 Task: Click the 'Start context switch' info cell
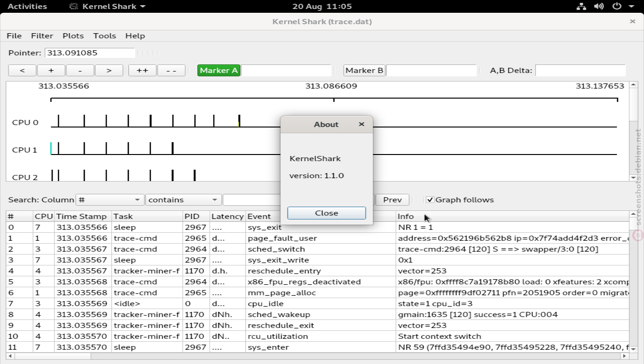[512, 336]
